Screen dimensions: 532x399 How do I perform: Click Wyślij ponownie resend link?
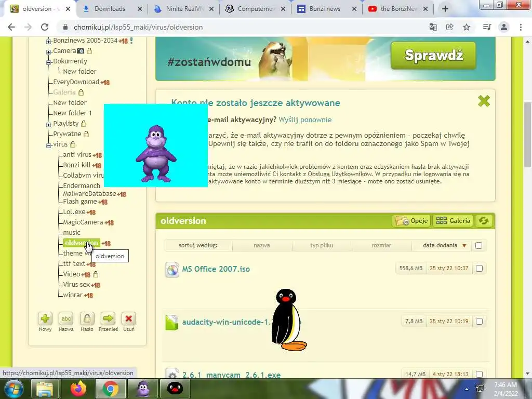pos(305,120)
